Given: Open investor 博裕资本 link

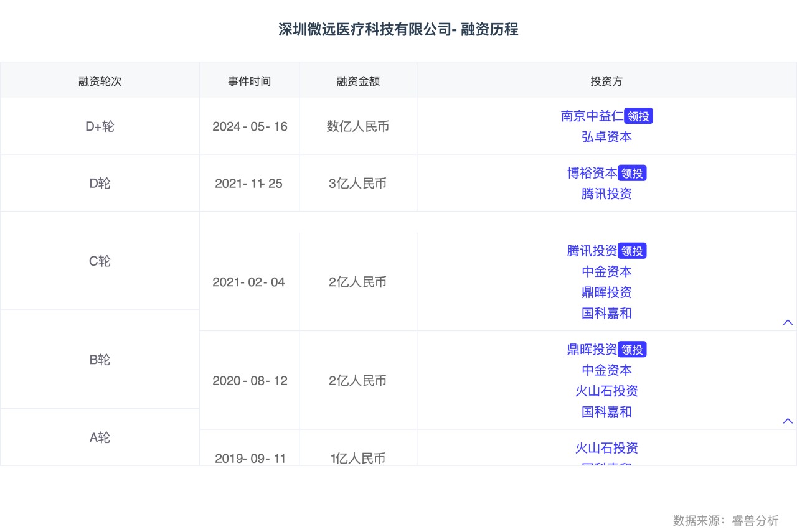Looking at the screenshot, I should tap(592, 173).
